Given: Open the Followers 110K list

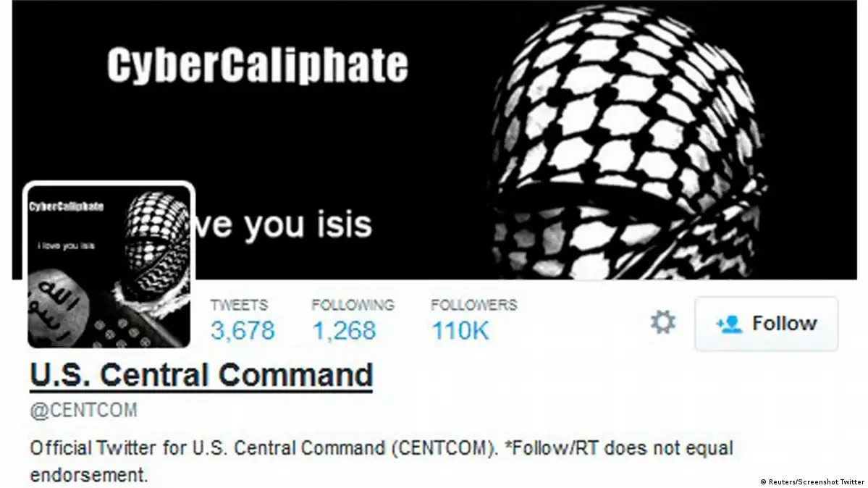Looking at the screenshot, I should tap(474, 320).
